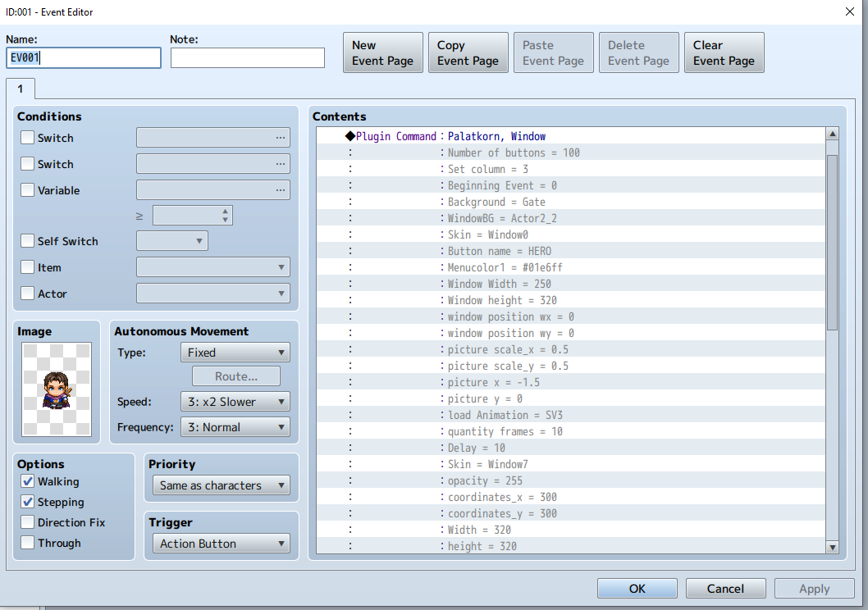Select the 'Window Width = 250' line
The width and height of the screenshot is (868, 610).
(x=571, y=284)
